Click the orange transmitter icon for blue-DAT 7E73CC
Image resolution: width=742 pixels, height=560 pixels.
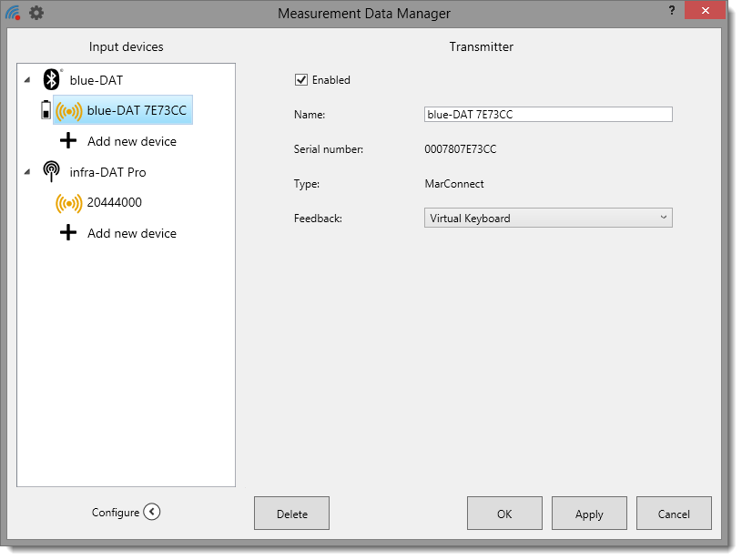pyautogui.click(x=69, y=111)
